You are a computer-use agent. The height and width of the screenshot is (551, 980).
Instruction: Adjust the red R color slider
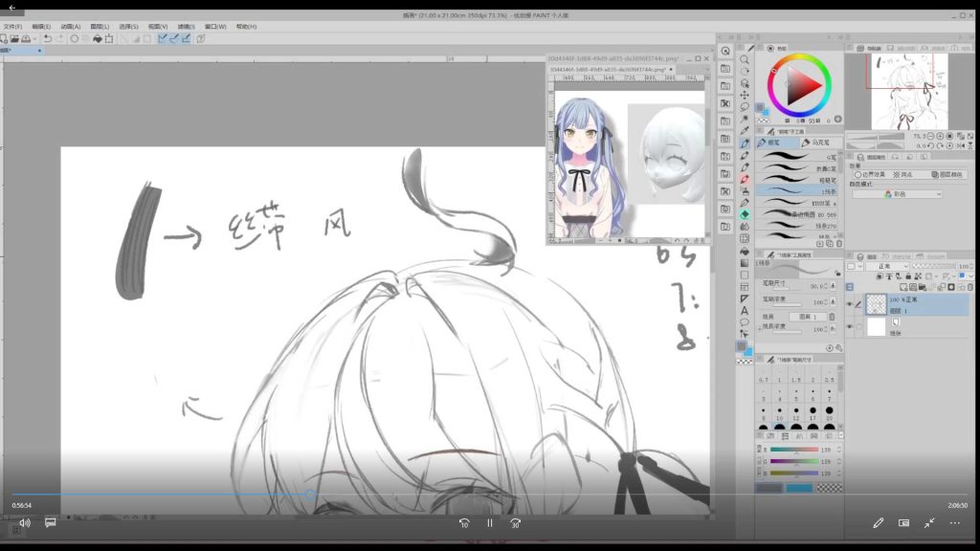[793, 450]
